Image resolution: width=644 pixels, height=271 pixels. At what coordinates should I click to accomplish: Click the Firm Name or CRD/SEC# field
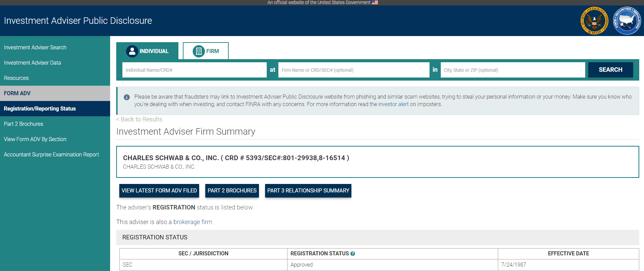(354, 70)
